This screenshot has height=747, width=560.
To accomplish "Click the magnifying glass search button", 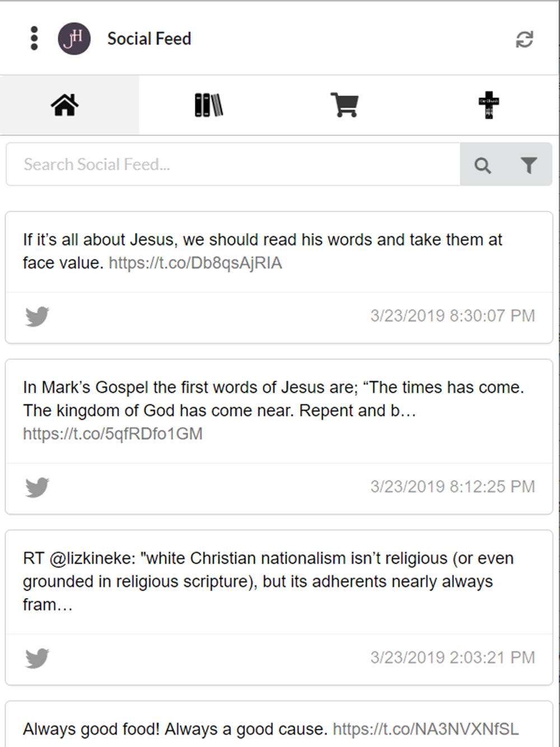I will click(x=483, y=165).
